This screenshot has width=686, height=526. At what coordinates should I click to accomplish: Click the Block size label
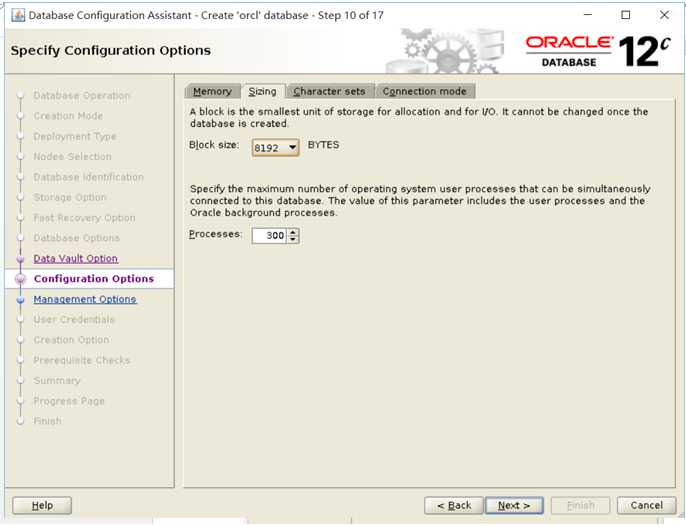214,145
